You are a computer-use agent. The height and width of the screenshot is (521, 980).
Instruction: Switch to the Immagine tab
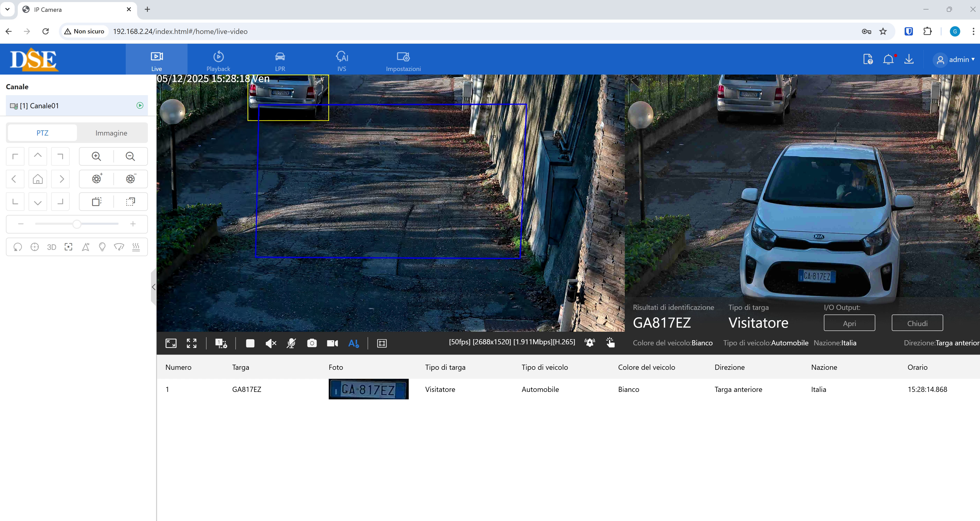[111, 133]
